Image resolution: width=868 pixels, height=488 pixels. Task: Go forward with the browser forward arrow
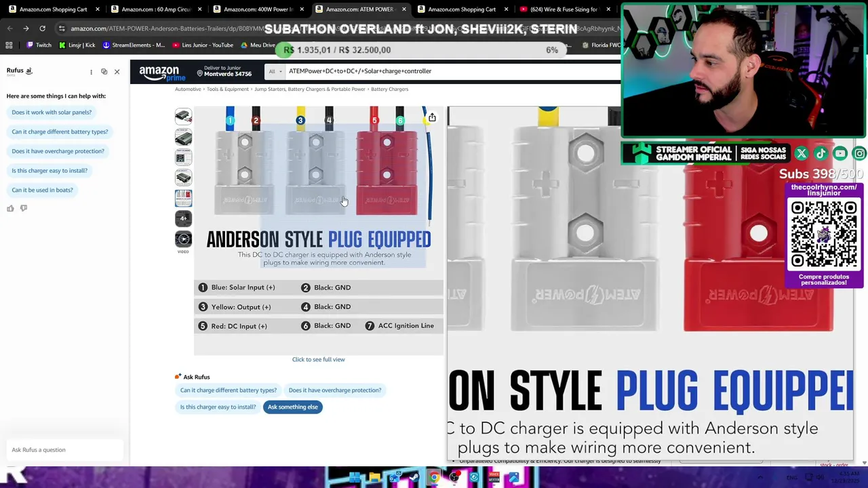[26, 28]
